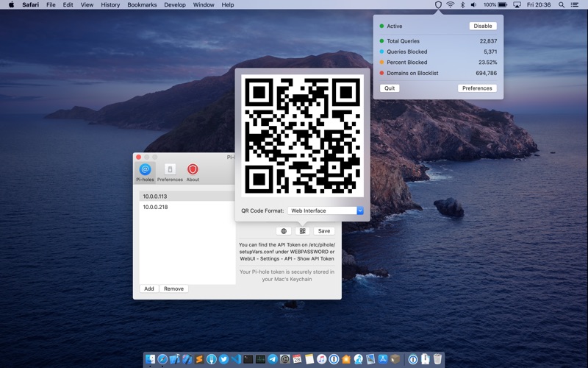Open the Preferences pane with the switch icon

170,173
